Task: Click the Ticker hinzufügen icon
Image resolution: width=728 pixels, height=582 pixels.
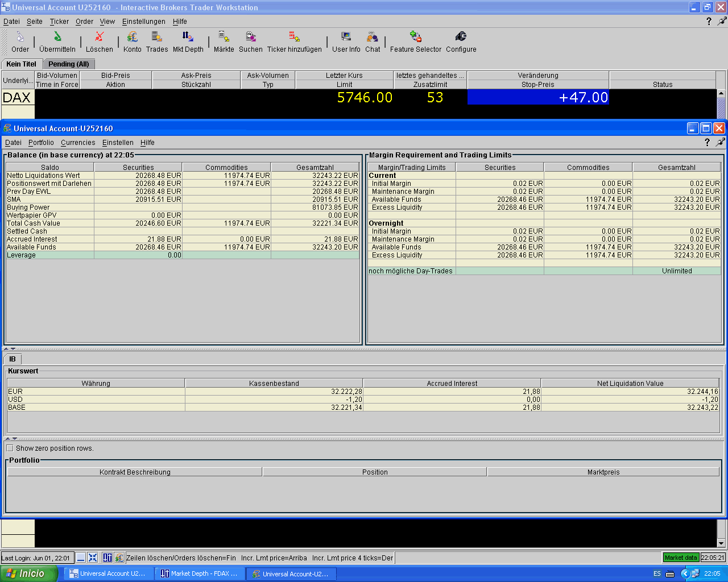Action: 295,38
